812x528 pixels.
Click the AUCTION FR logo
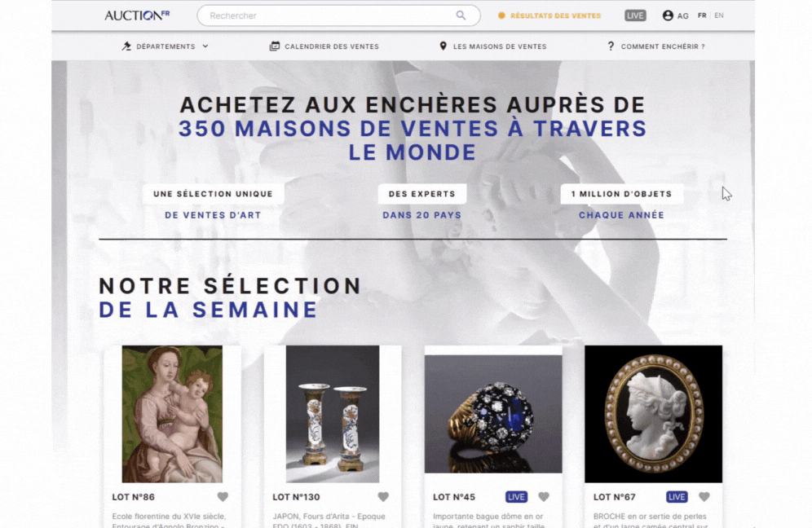pos(137,15)
